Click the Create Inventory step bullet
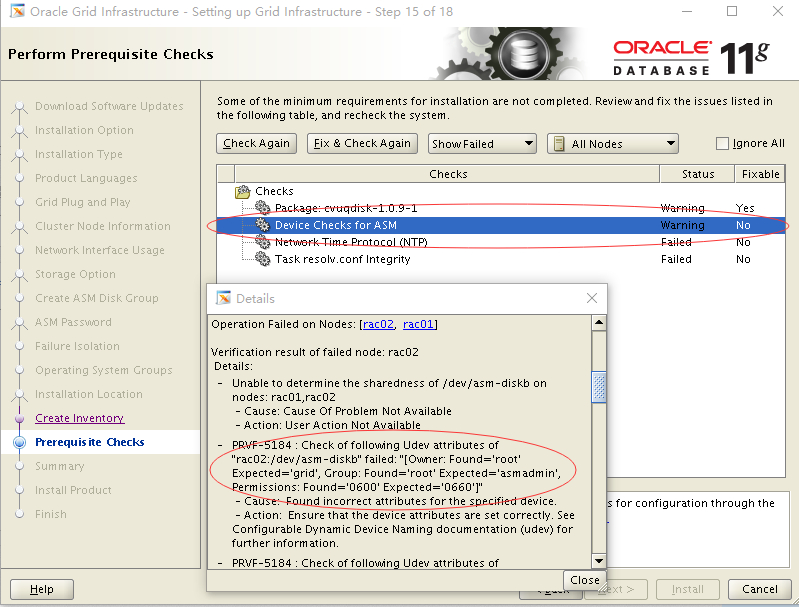The image size is (799, 607). pos(19,418)
